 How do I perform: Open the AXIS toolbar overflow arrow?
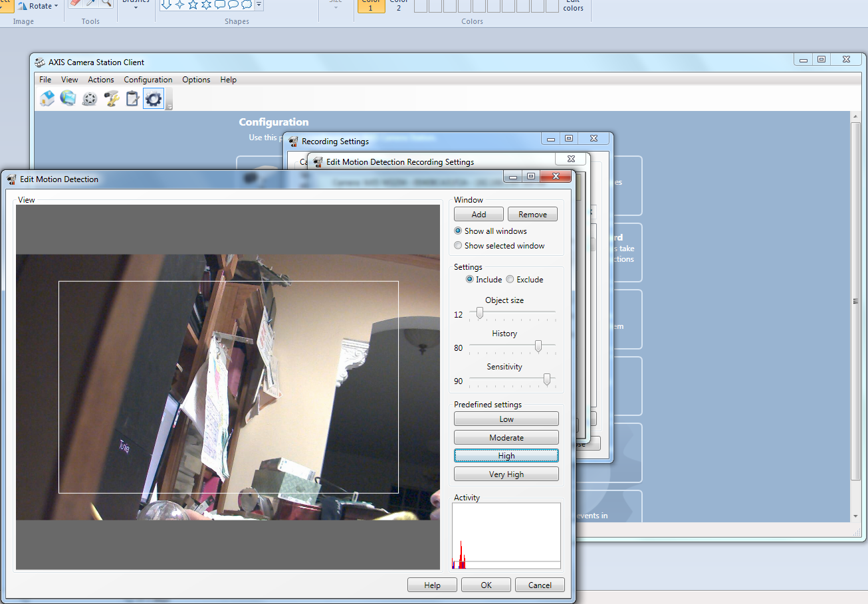click(x=169, y=106)
